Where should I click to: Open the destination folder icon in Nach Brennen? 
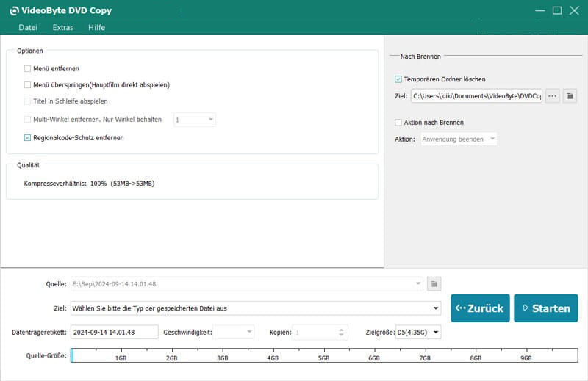(570, 96)
